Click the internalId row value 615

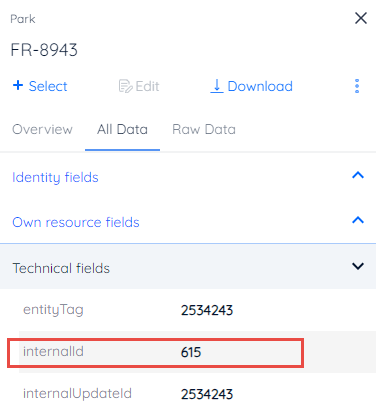pos(191,352)
